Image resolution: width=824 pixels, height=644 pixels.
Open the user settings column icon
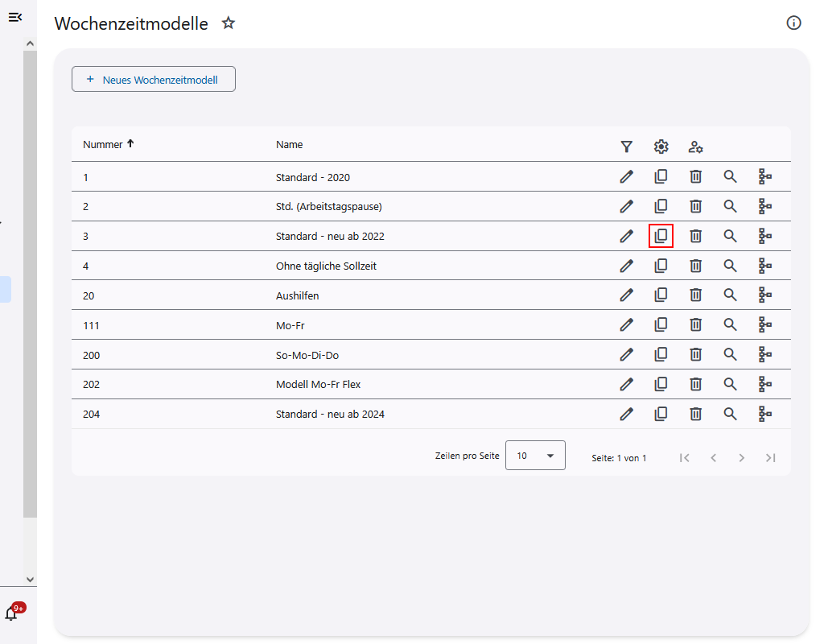(x=696, y=147)
